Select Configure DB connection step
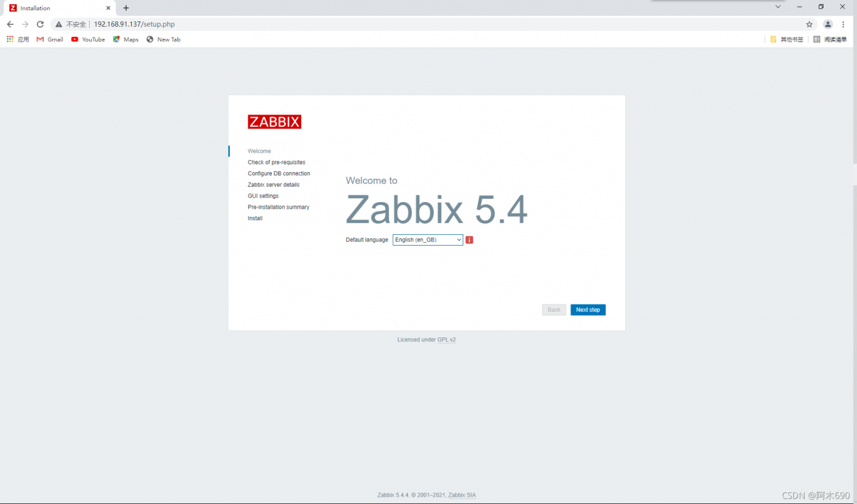 279,173
